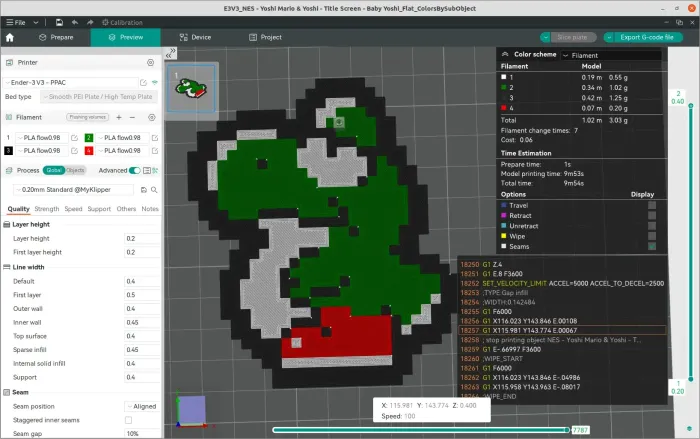Open the Calibration menu

click(x=122, y=22)
